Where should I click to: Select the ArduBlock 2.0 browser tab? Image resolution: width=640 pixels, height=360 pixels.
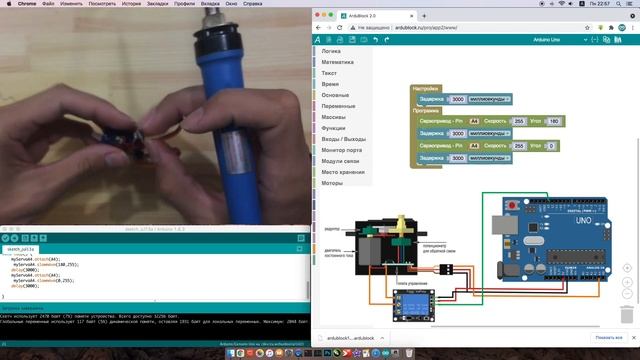(376, 16)
